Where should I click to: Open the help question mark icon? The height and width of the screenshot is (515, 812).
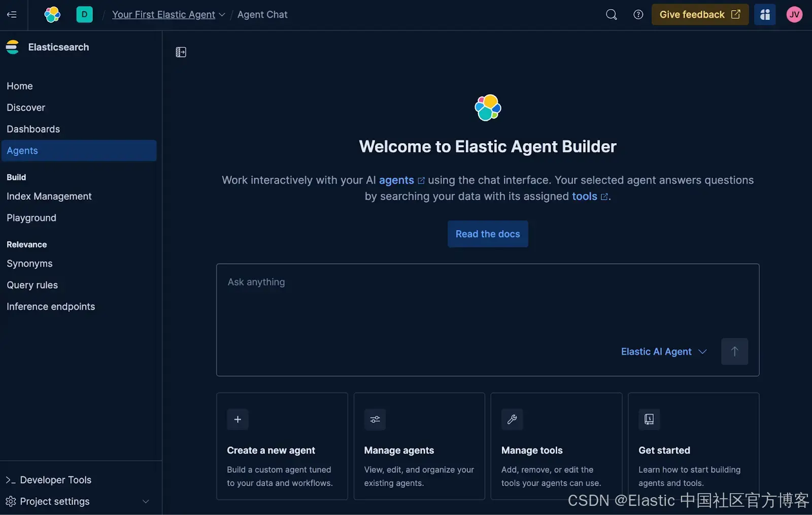click(638, 14)
